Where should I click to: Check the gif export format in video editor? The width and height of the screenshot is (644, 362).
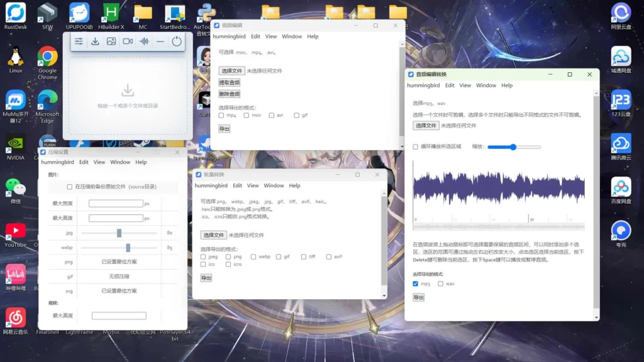297,116
